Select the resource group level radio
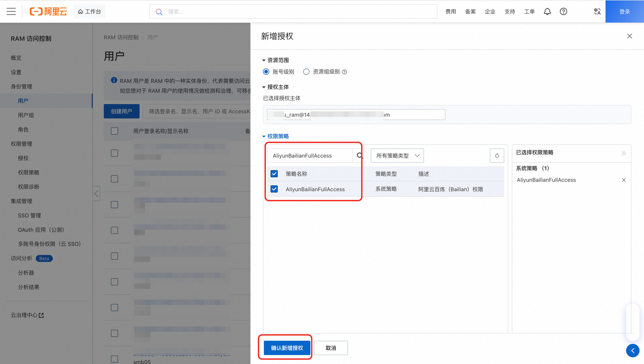This screenshot has height=364, width=644. 306,72
